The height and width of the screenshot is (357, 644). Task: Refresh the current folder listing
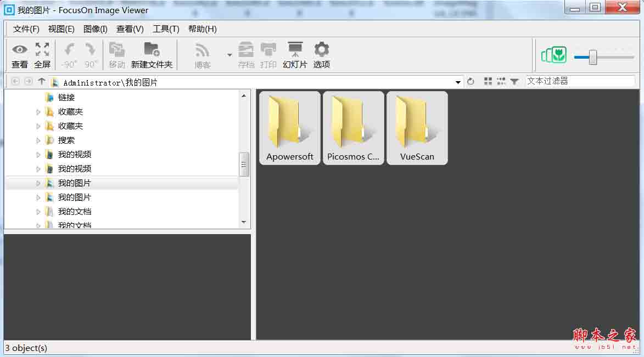click(x=471, y=82)
